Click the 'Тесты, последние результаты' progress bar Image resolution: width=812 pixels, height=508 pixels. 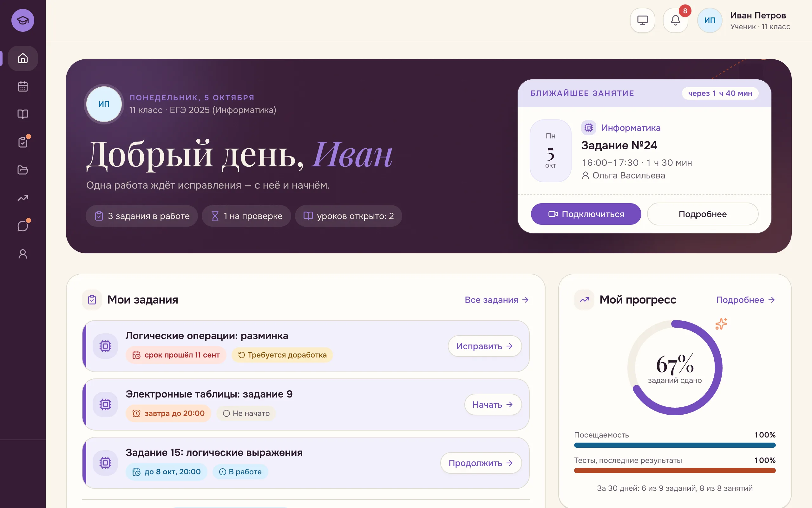675,470
